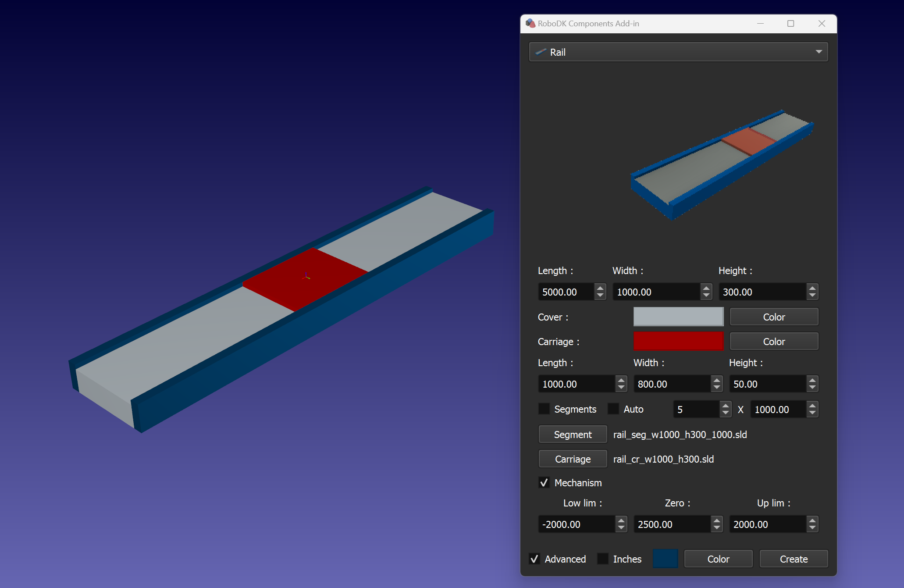The width and height of the screenshot is (904, 588).
Task: Increase the carriage Width spinner value
Action: pos(717,380)
